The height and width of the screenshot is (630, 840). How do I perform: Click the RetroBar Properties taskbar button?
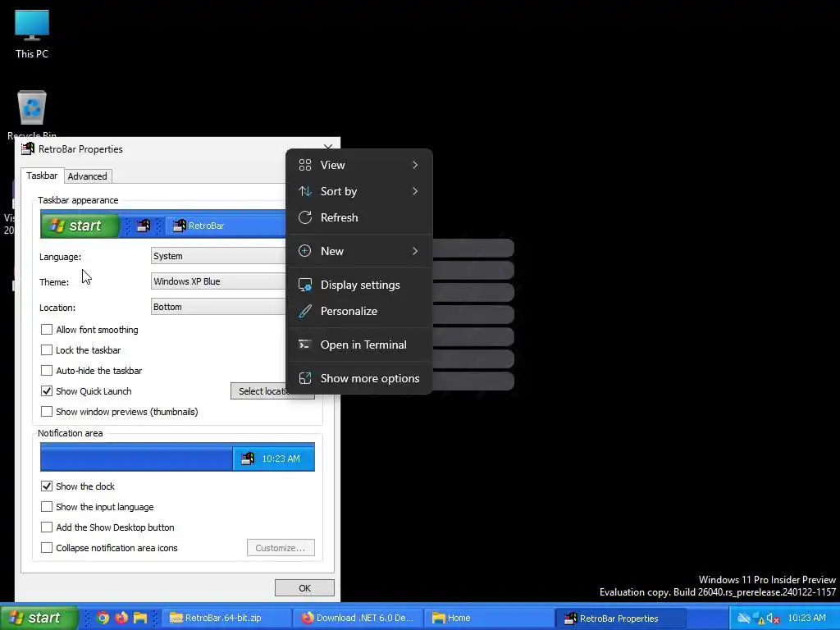pyautogui.click(x=620, y=619)
